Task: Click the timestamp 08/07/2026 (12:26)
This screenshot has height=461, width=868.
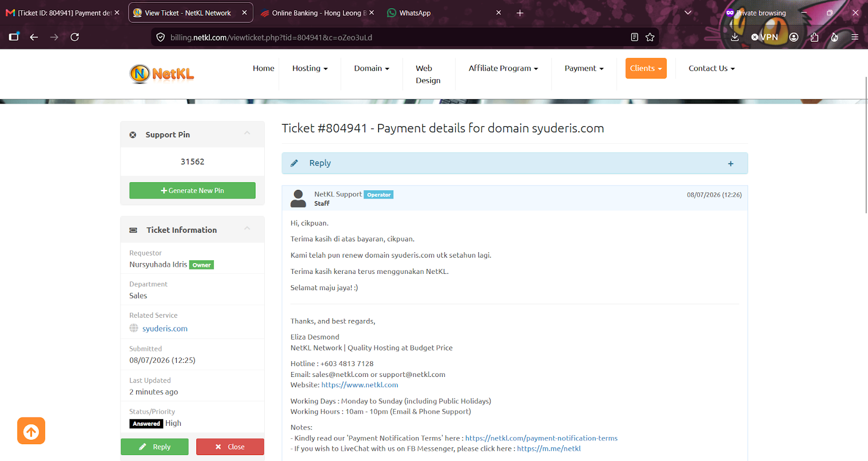Action: [714, 195]
